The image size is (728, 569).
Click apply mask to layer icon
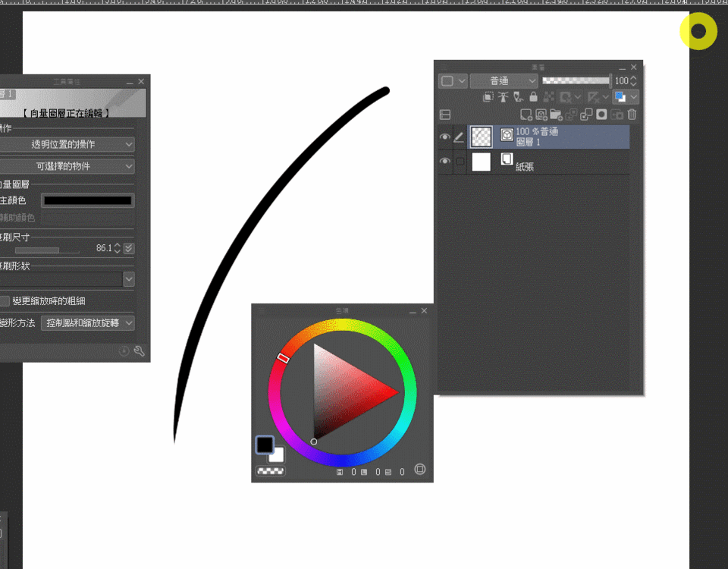(x=617, y=115)
